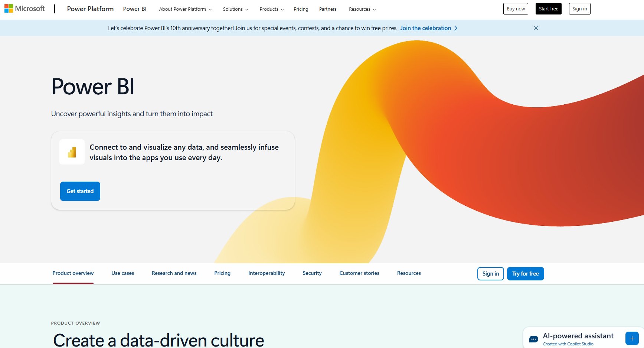644x348 pixels.
Task: Expand the Resources dropdown in top nav
Action: (362, 9)
